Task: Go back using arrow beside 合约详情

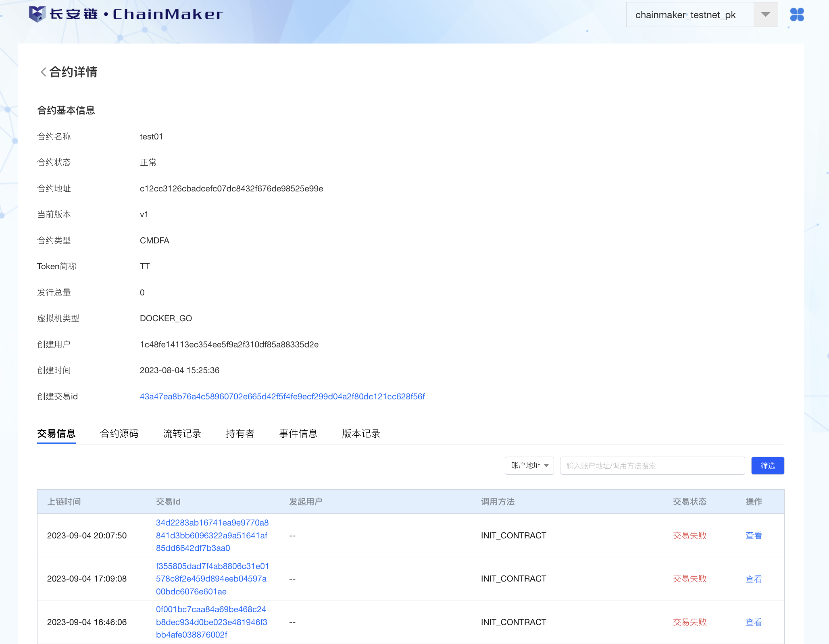Action: pyautogui.click(x=43, y=72)
